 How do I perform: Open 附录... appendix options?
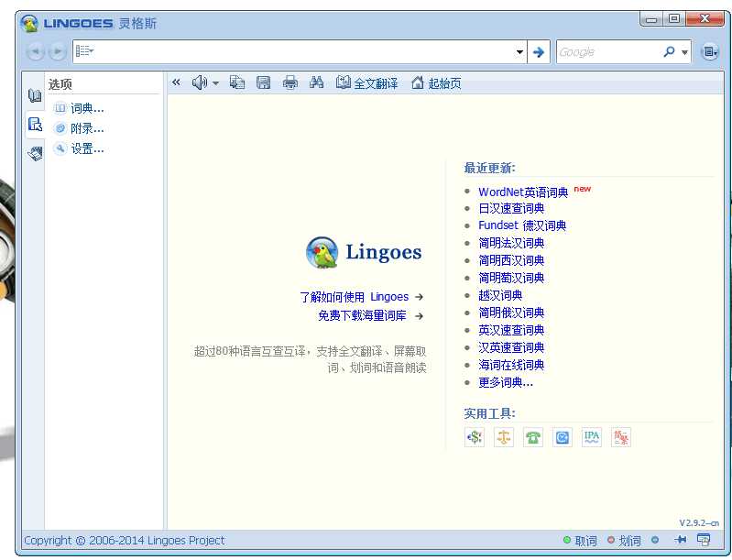pos(79,128)
